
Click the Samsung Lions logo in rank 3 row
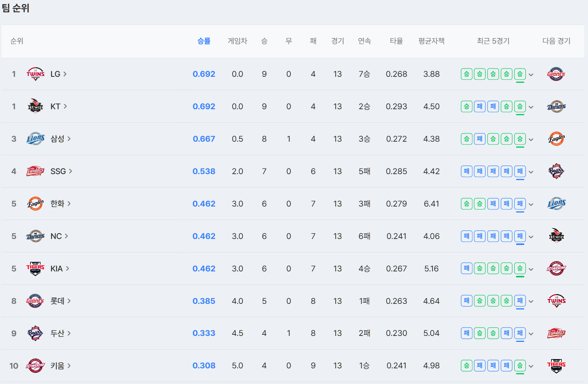pyautogui.click(x=35, y=139)
